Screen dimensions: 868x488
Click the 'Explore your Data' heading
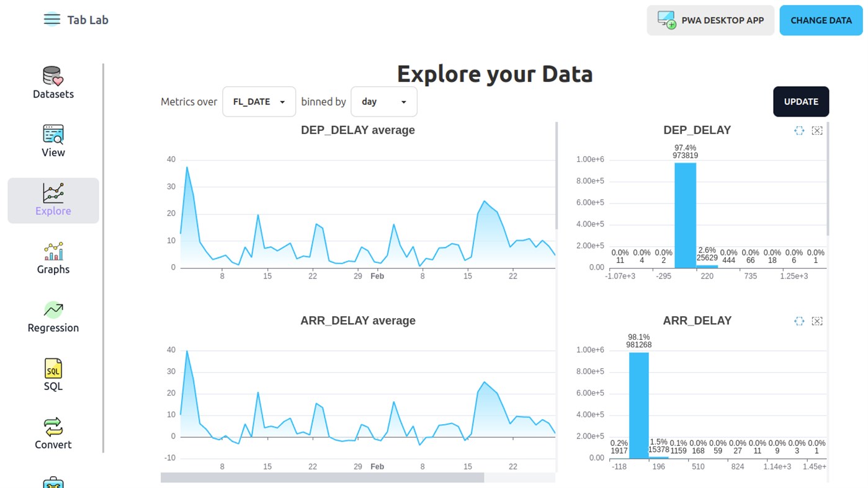pos(495,74)
